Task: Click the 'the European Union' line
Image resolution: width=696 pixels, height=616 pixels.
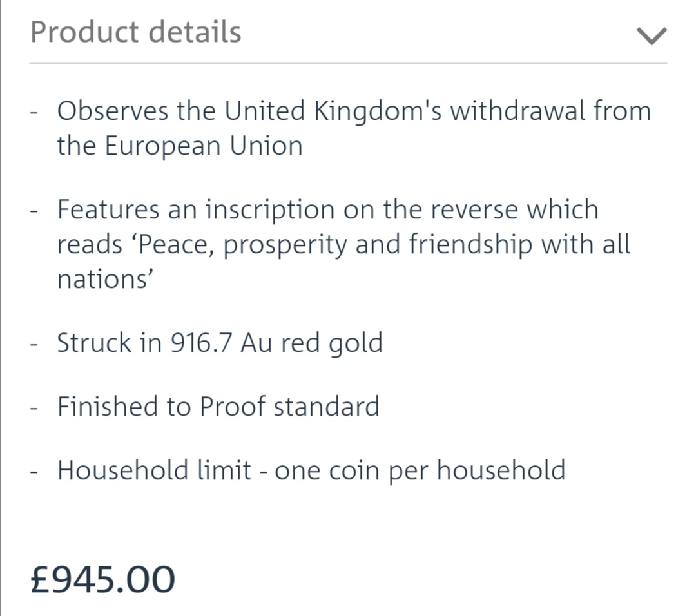Action: 180,146
